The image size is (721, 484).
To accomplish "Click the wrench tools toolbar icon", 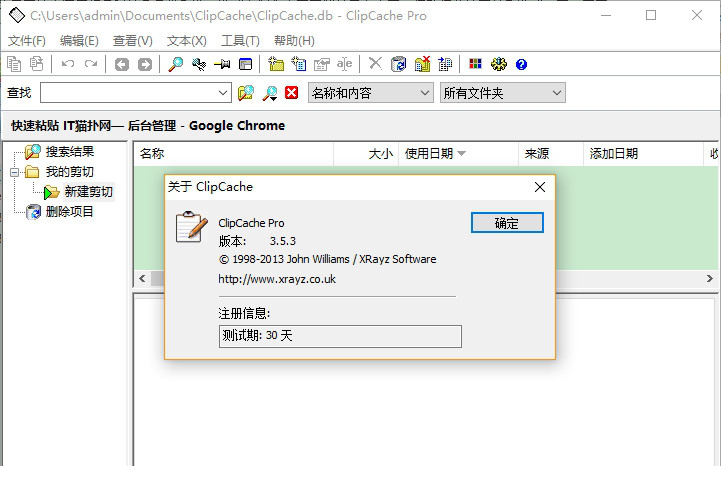I will tap(199, 64).
